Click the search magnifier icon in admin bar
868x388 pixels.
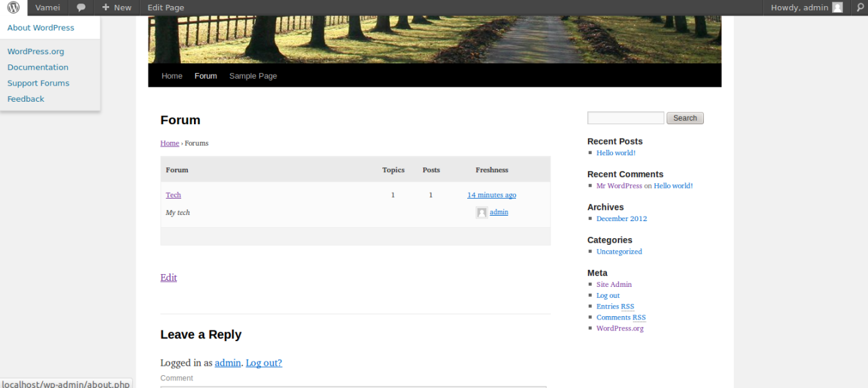click(x=860, y=7)
